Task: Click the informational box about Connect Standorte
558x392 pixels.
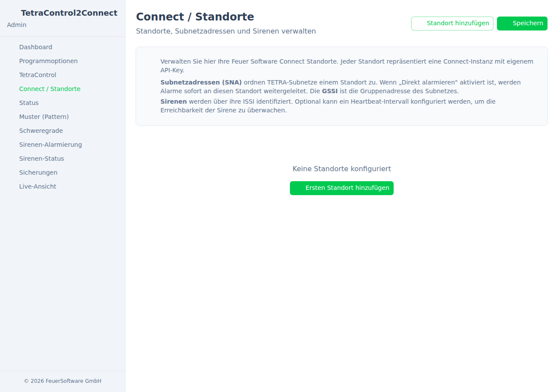Action: [341, 86]
